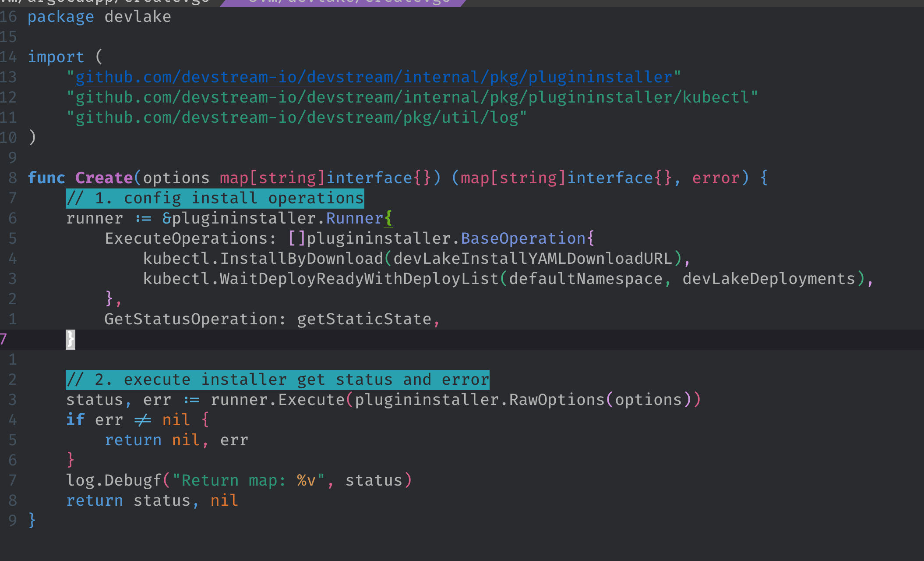Click the highlighted config install operations comment
Screen dimensions: 924x561
click(x=215, y=198)
